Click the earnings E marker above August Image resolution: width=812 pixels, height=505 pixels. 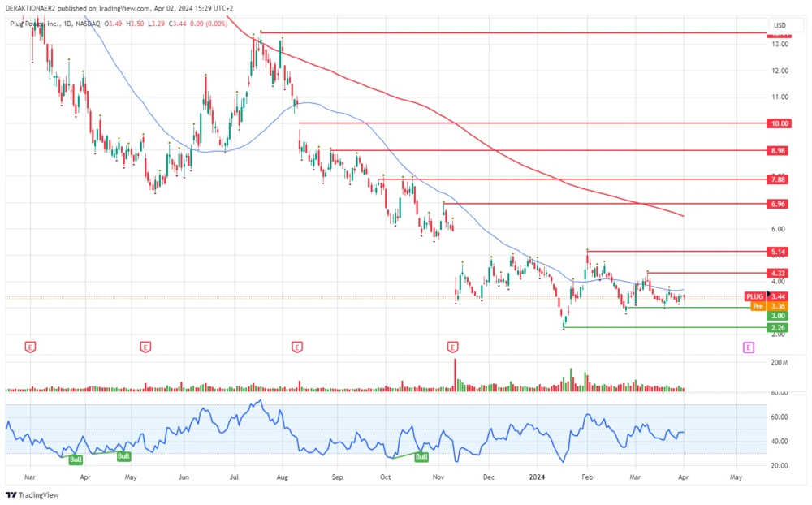tap(296, 347)
